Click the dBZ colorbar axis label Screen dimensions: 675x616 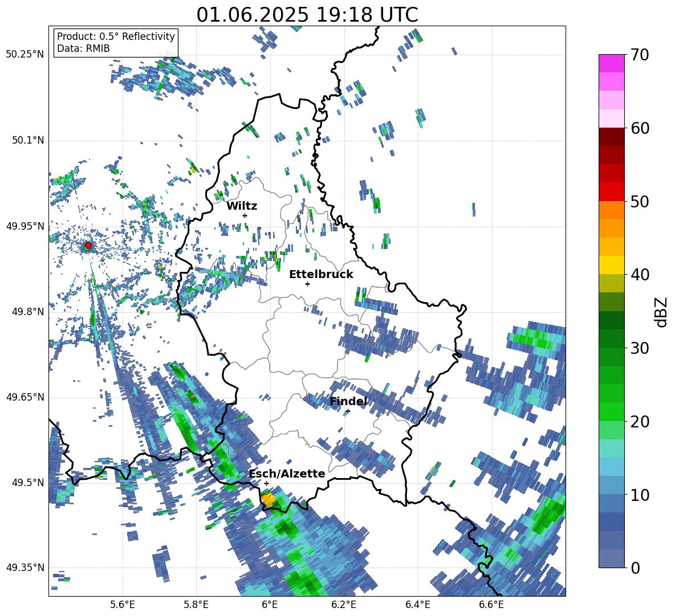point(662,312)
